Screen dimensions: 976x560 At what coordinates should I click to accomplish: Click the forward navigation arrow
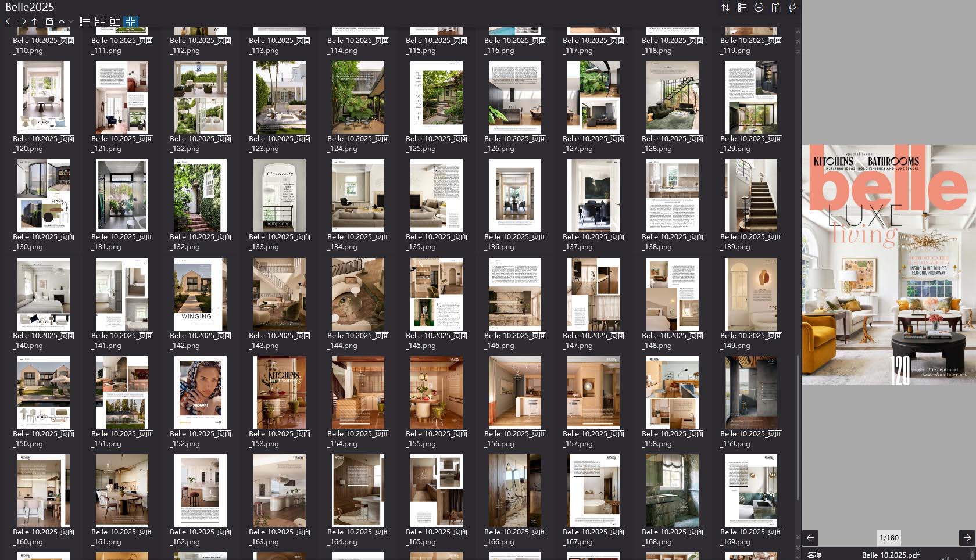(x=22, y=21)
